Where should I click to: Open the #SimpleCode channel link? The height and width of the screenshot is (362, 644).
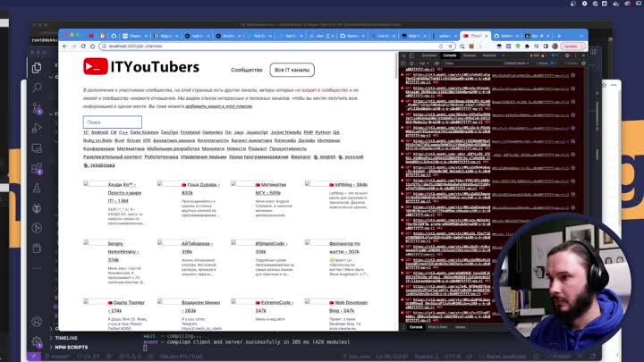(271, 248)
